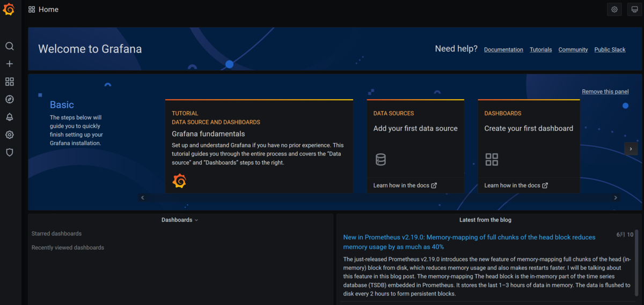This screenshot has width=644, height=305.
Task: Open the Alerting bell icon
Action: 10,117
